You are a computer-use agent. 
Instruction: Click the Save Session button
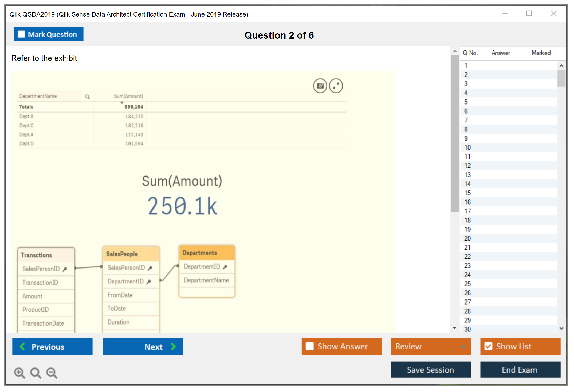click(431, 370)
